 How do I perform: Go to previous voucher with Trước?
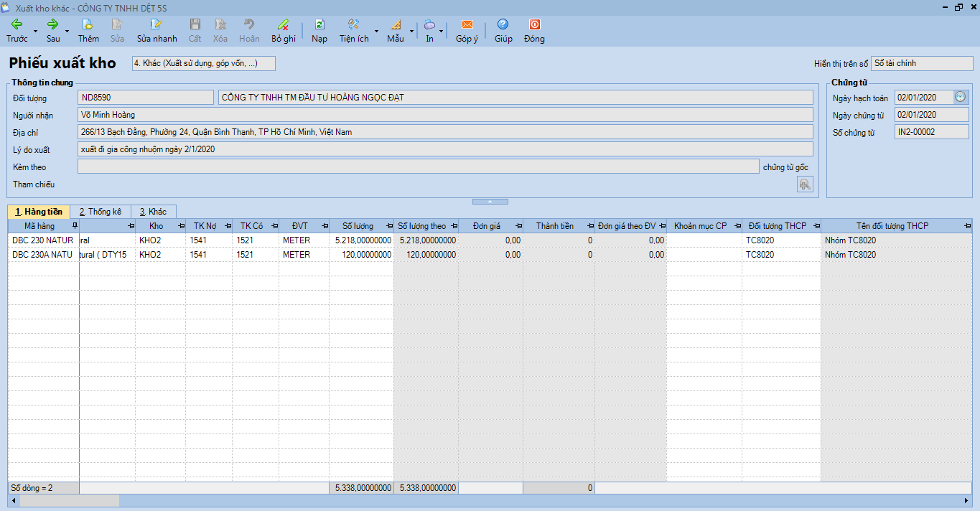pos(17,30)
